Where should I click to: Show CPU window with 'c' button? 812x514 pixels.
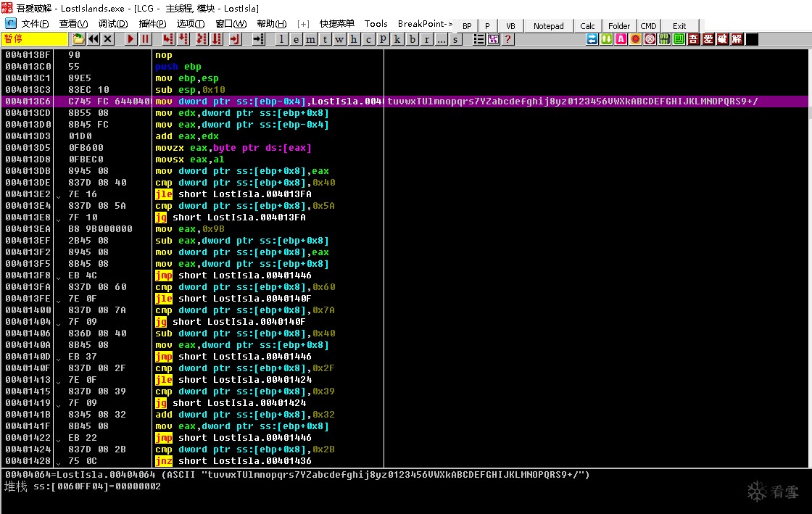pos(368,39)
